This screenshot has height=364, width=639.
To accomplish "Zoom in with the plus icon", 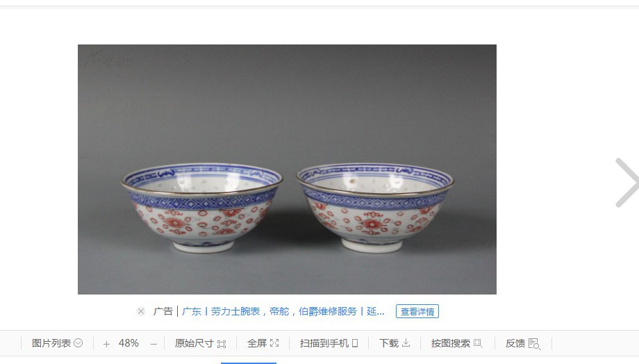I will (106, 344).
